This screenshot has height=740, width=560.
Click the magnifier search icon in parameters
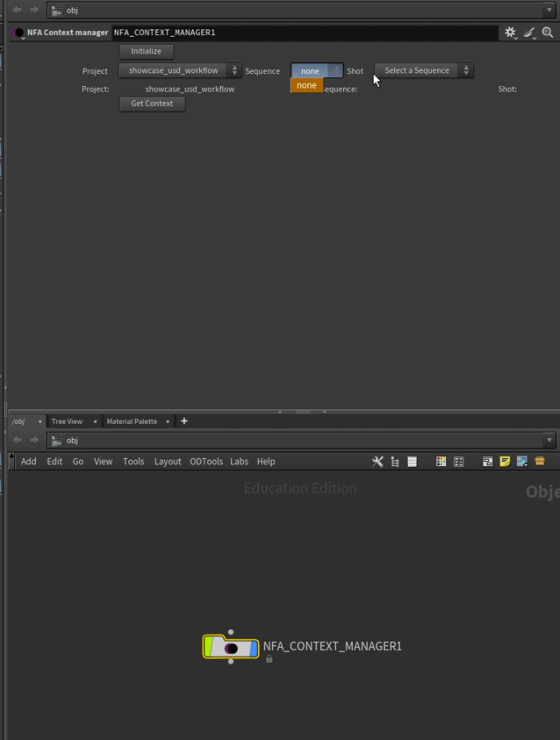coord(547,32)
